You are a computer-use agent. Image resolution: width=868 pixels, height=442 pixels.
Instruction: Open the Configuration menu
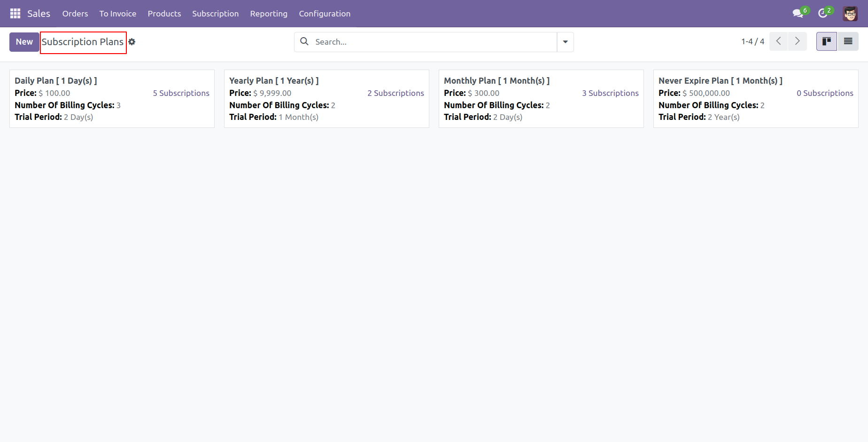tap(325, 14)
